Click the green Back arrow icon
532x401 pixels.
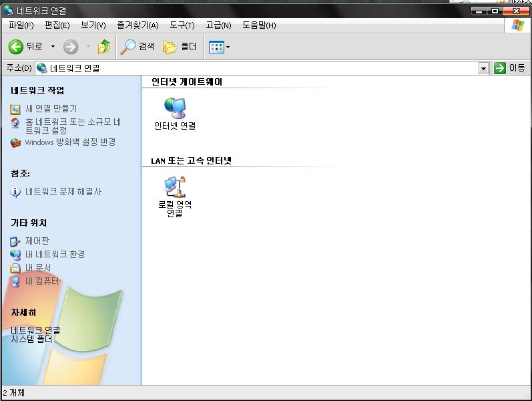(15, 47)
